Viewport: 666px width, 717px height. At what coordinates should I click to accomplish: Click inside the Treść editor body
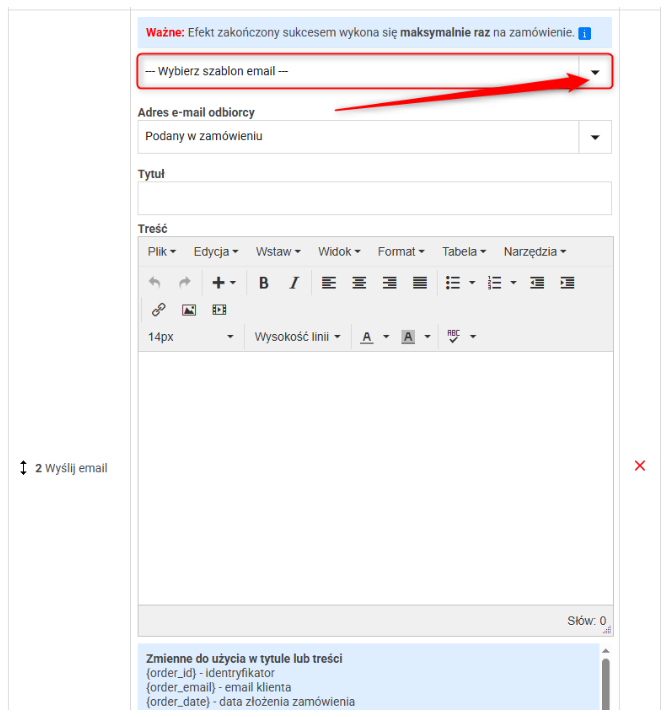(376, 478)
